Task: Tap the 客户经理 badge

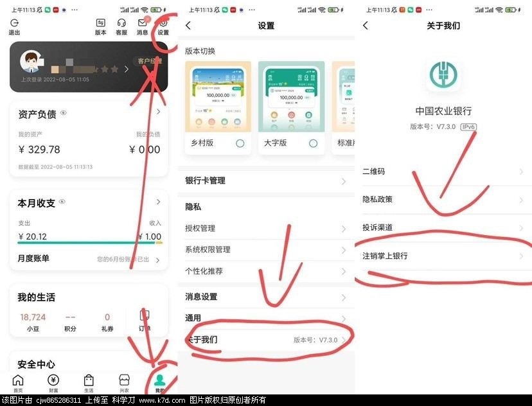Action: [150, 61]
